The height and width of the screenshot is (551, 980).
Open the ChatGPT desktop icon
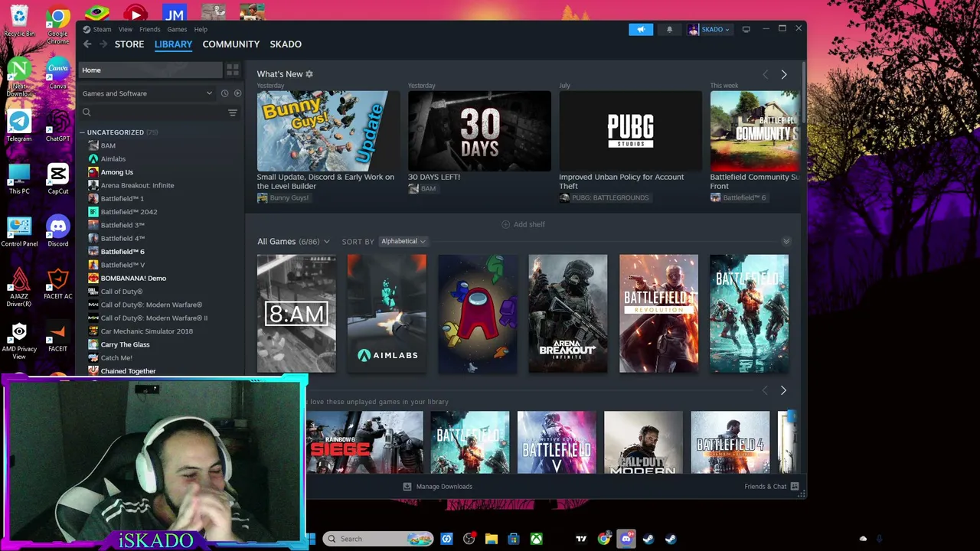(57, 127)
